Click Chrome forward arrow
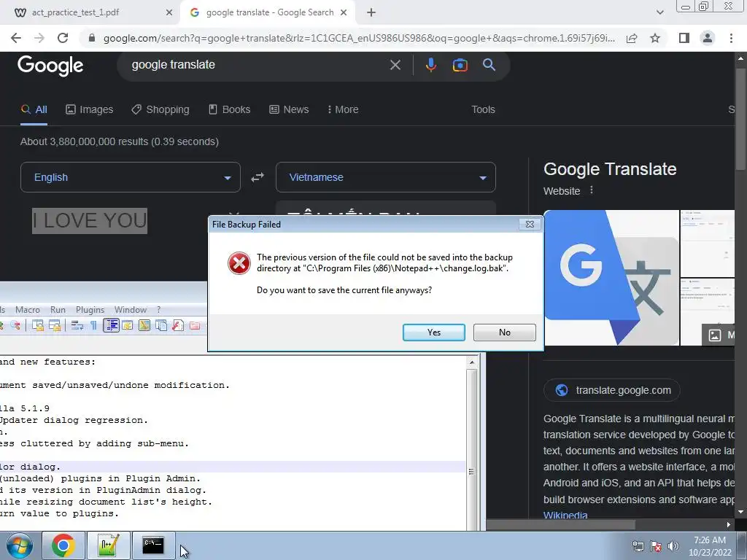 point(39,38)
